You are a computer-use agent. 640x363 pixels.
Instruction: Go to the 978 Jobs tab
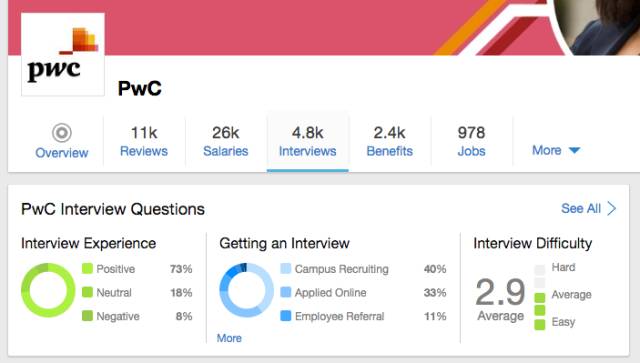tap(471, 142)
